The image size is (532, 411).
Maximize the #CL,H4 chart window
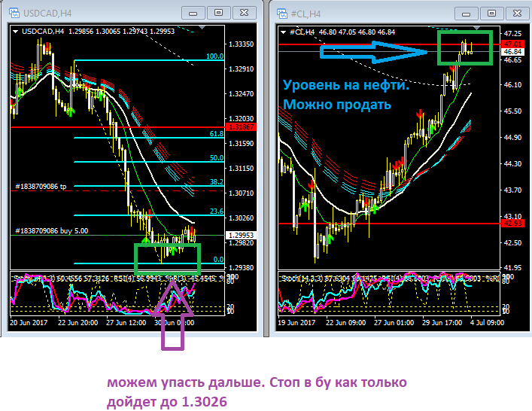click(x=491, y=14)
